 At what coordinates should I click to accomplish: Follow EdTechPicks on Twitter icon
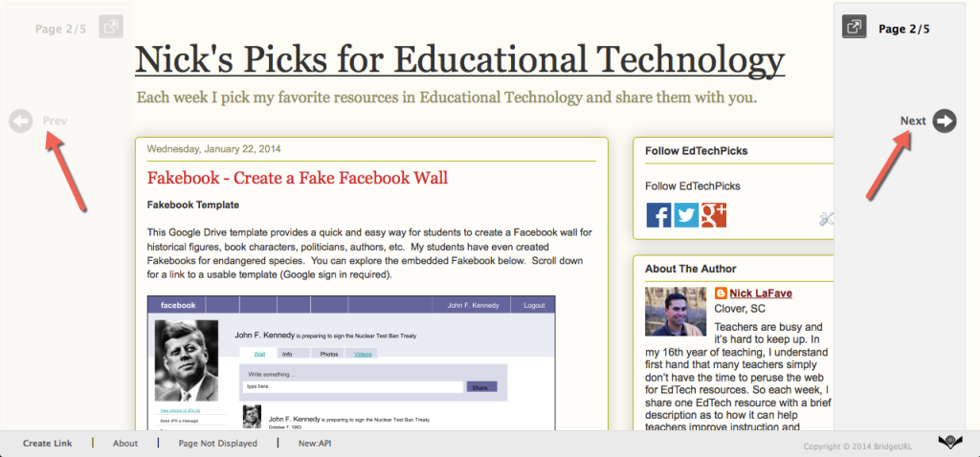(x=686, y=215)
